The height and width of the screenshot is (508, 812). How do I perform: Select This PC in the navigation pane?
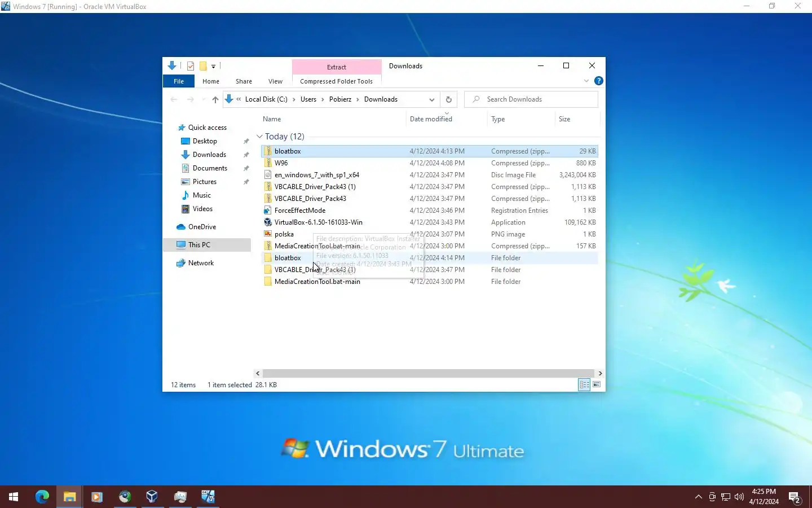(206, 245)
